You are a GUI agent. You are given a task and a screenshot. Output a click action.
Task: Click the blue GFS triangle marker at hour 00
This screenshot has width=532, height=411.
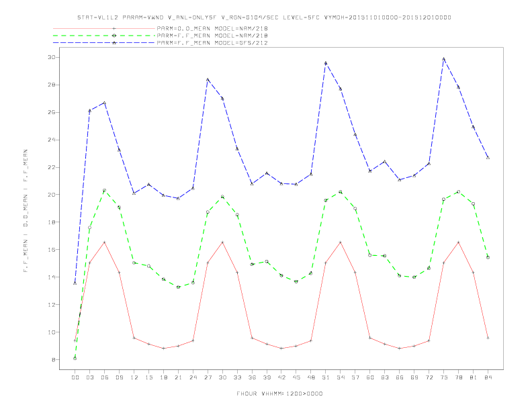(75, 283)
